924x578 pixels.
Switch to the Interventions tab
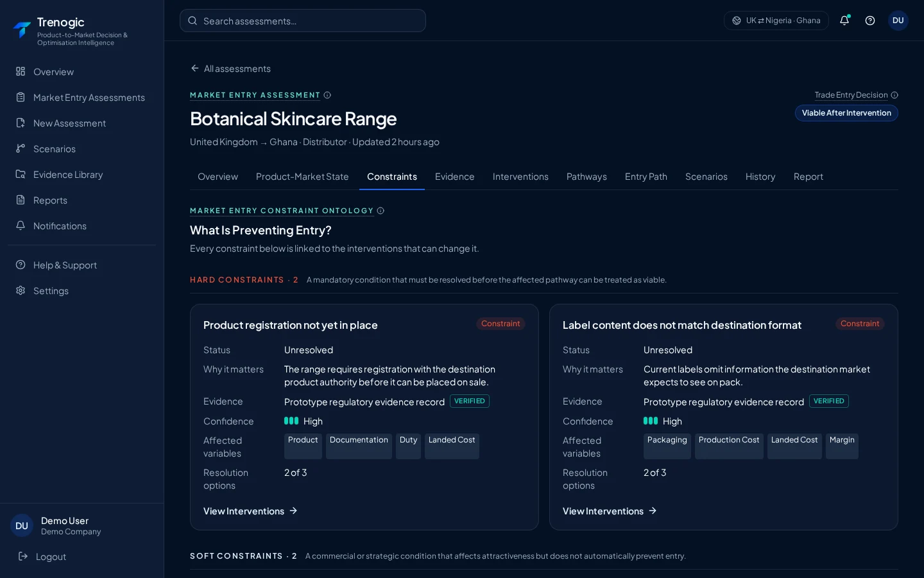[520, 177]
